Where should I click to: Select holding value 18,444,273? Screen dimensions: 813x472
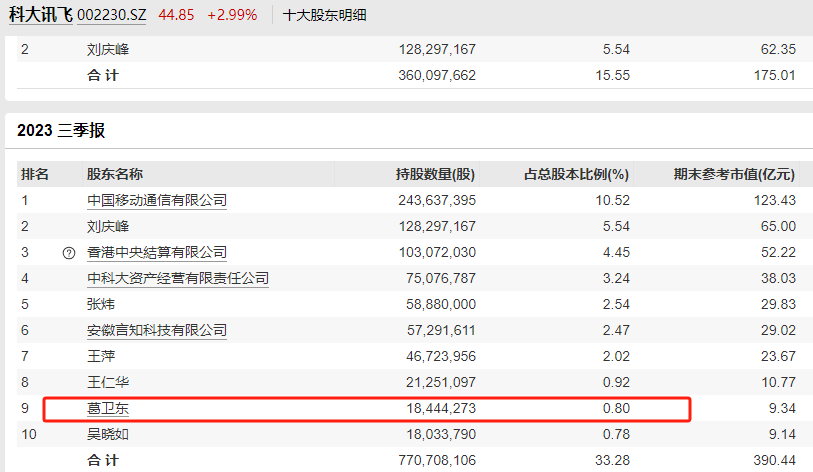(x=441, y=408)
